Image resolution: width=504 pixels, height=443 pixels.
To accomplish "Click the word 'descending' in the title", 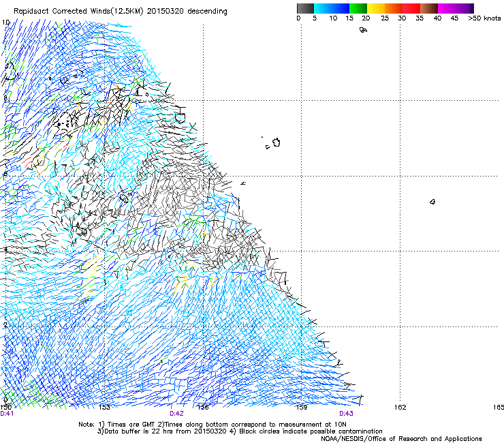I will pos(207,12).
